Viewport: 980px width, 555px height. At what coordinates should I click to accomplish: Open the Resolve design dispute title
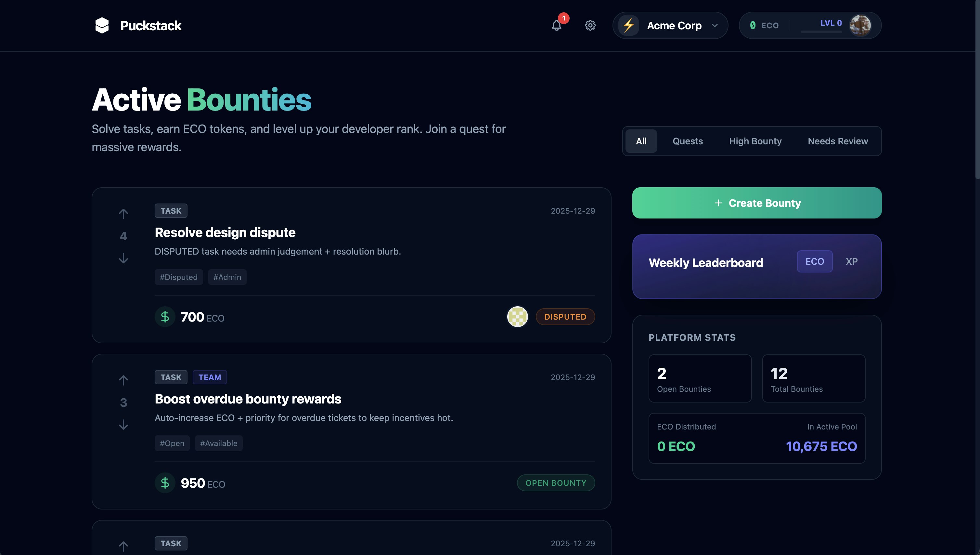tap(225, 232)
